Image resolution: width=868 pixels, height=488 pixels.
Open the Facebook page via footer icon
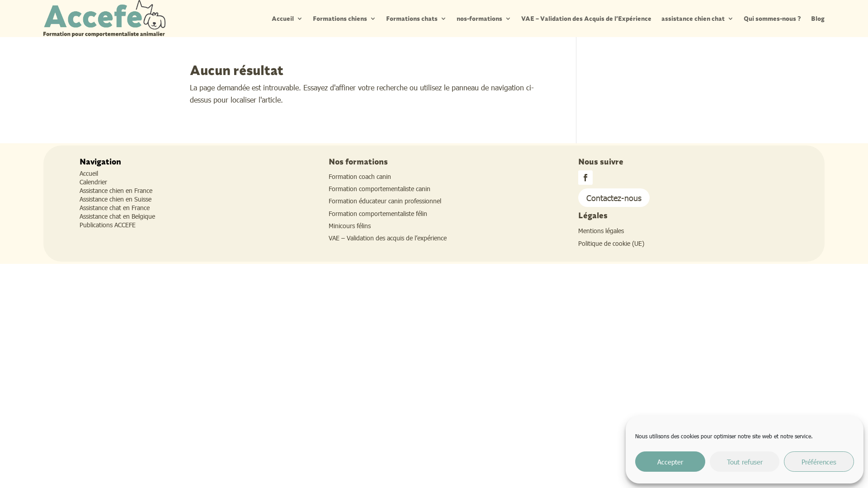[x=585, y=178]
